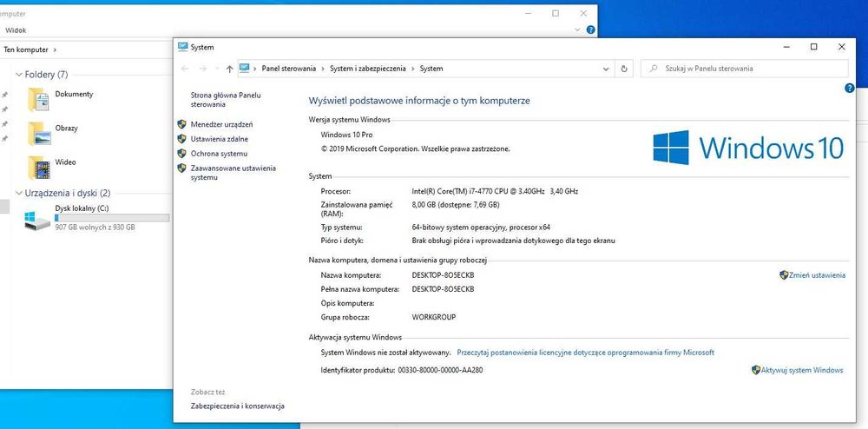This screenshot has width=868, height=429.
Task: Open address bar history dropdown
Action: coord(606,69)
